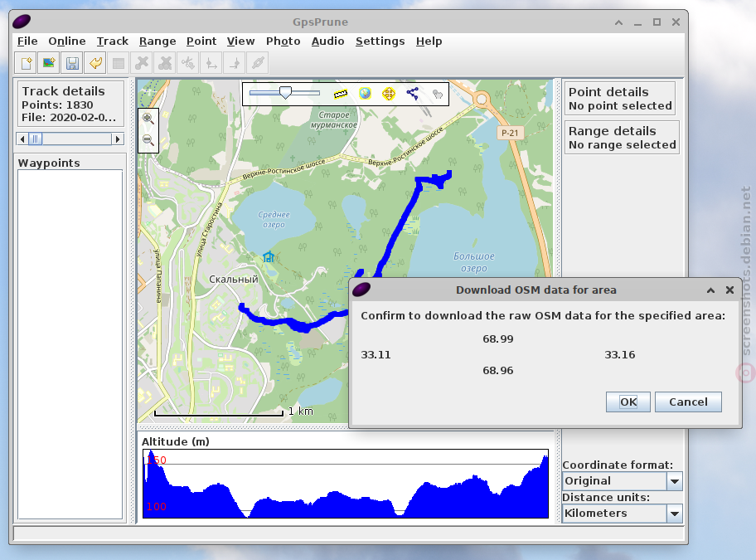Click the GpsPrune title bar app icon
Image resolution: width=756 pixels, height=560 pixels.
click(x=22, y=22)
